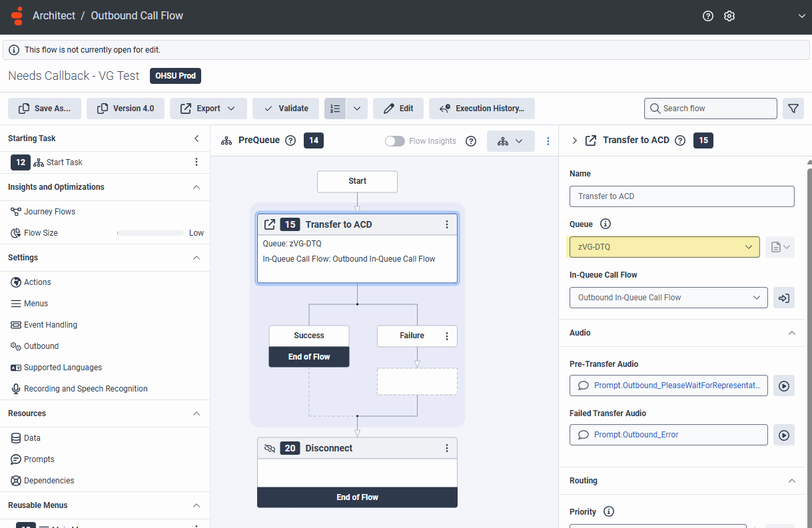
Task: Click the flow not open info icon
Action: tap(14, 50)
